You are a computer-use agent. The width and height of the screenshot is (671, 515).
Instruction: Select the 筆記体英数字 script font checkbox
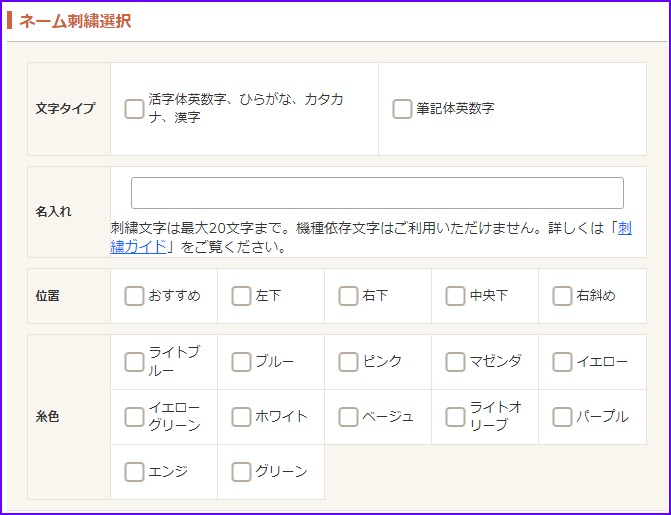click(x=402, y=109)
